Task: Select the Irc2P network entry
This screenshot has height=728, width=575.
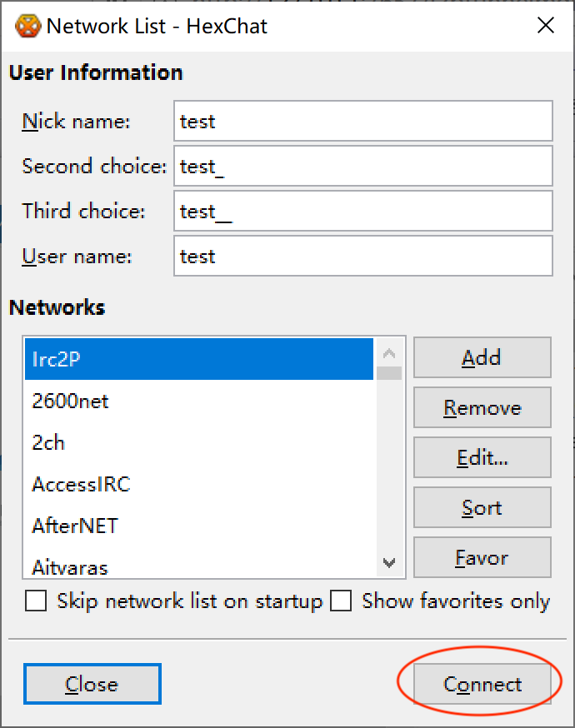Action: [198, 360]
